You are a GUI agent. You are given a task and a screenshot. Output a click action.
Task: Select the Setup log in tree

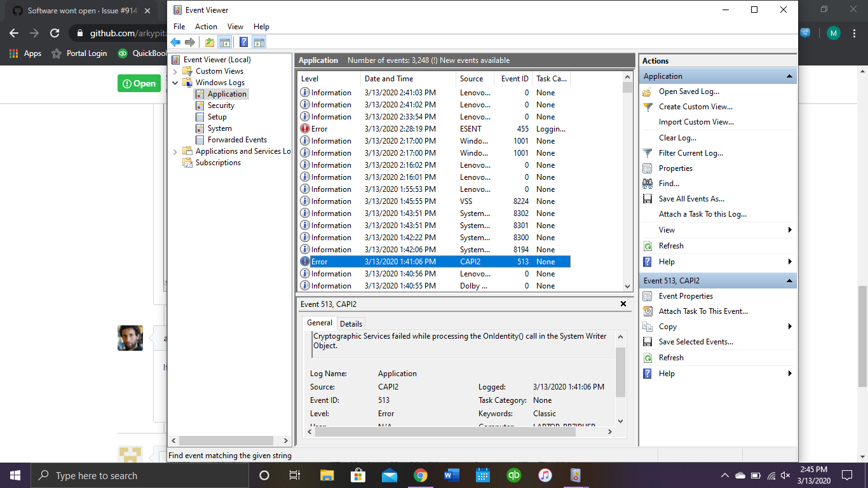coord(217,117)
